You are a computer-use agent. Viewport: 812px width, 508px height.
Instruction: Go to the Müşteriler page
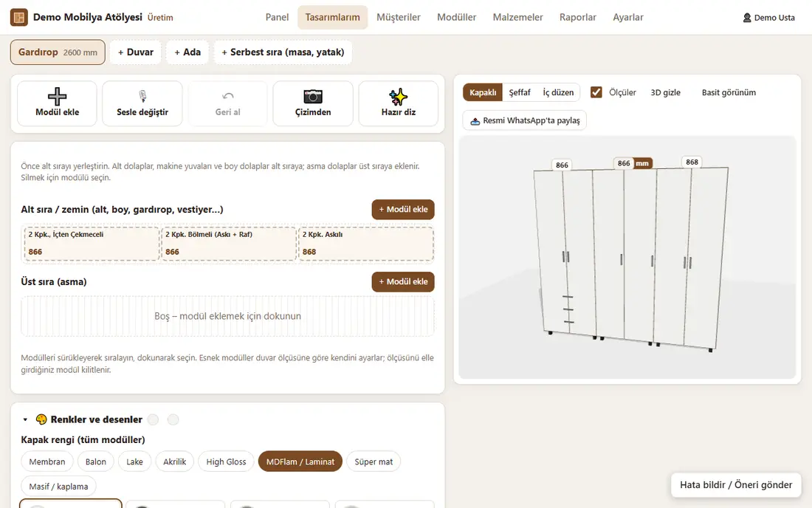pyautogui.click(x=398, y=17)
